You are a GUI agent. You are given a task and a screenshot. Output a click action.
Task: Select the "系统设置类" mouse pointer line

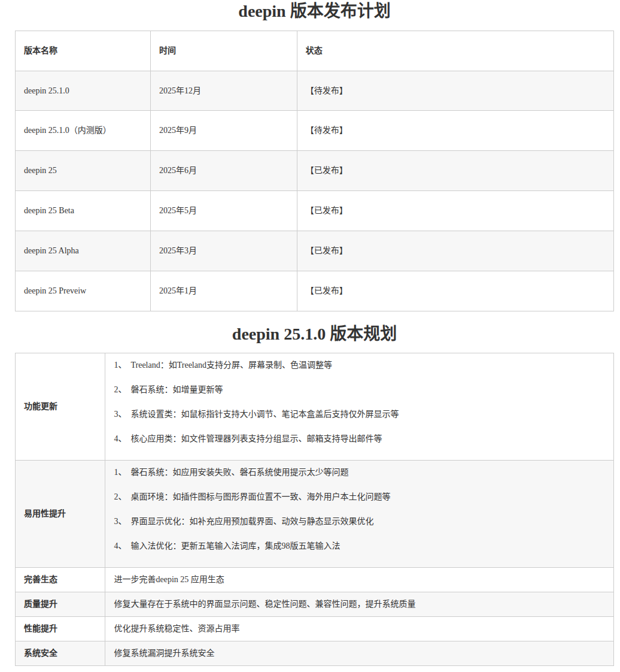coord(257,414)
